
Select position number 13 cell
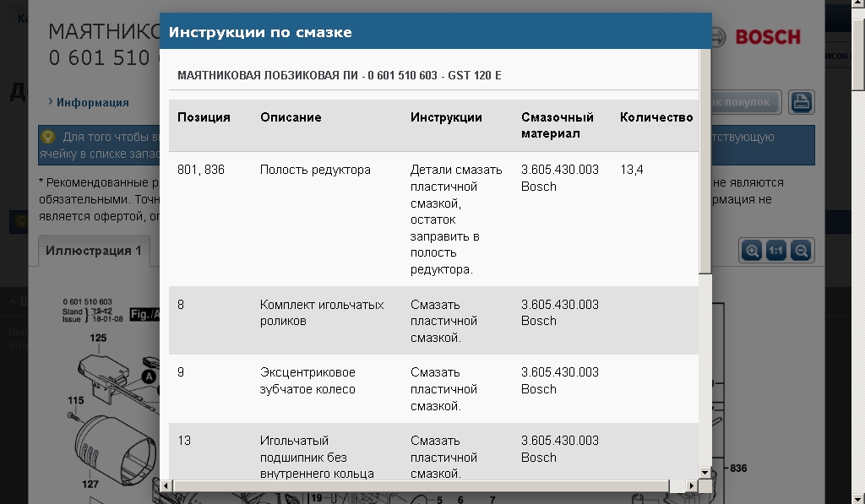tap(183, 441)
